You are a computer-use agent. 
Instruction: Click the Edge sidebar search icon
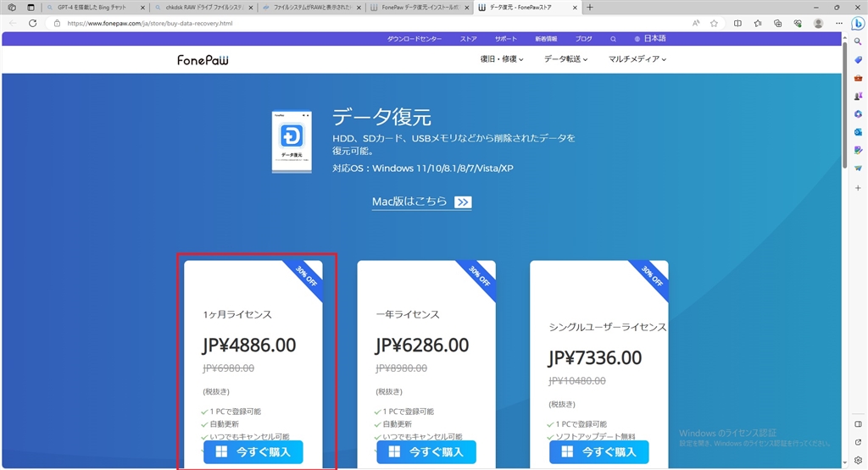(x=858, y=41)
